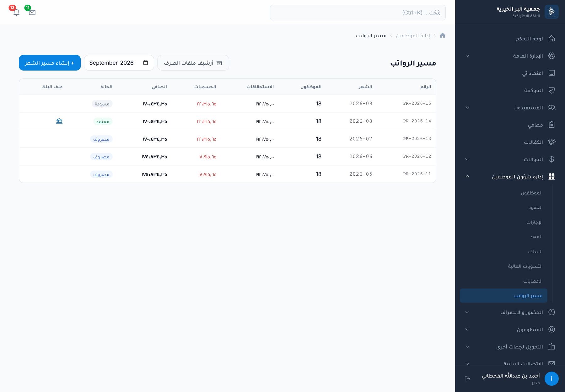
Task: Click the الحضور والانصراف clock icon
Action: point(552,312)
